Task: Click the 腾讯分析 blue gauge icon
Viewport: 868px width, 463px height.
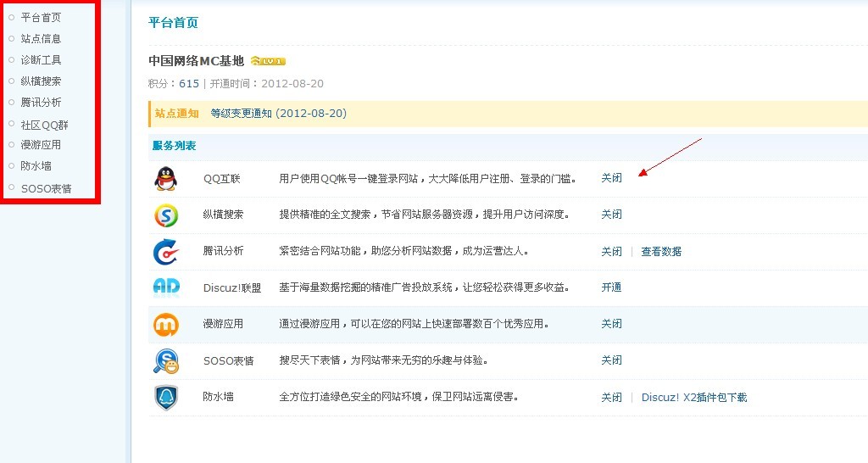Action: 166,252
